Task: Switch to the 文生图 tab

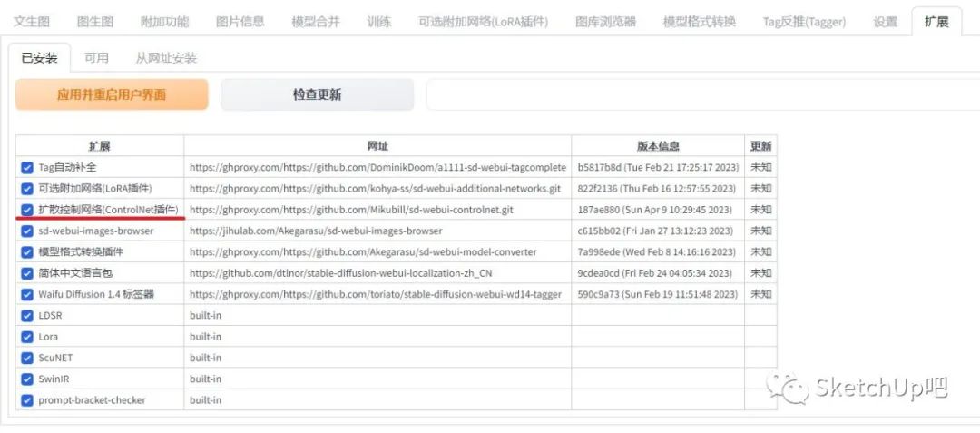Action: pos(31,22)
